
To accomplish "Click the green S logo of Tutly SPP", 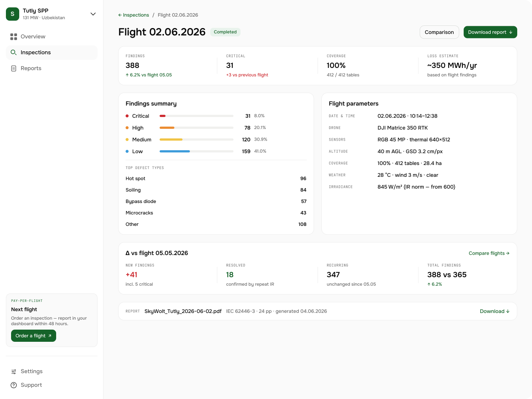I will tap(13, 14).
